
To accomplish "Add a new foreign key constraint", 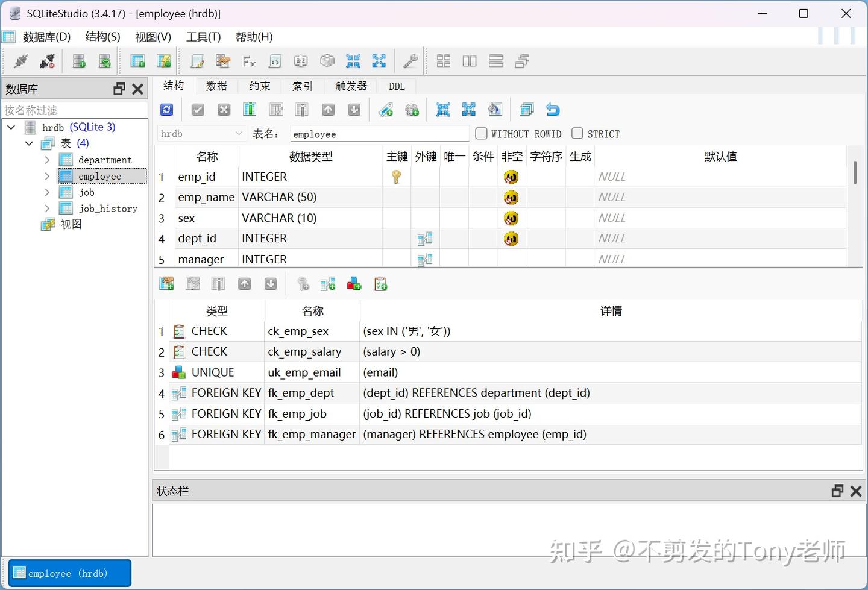I will 328,283.
